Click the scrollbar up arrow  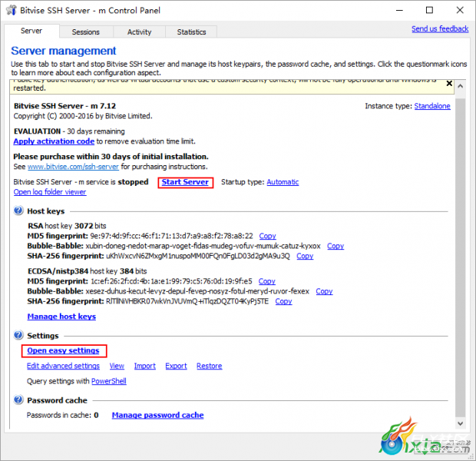pyautogui.click(x=460, y=86)
